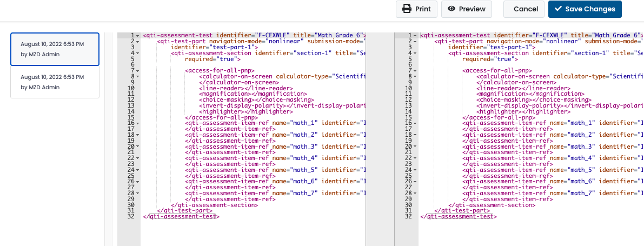Image resolution: width=644 pixels, height=246 pixels.
Task: Fold math_4 item-ref at left line 22
Action: [x=138, y=158]
